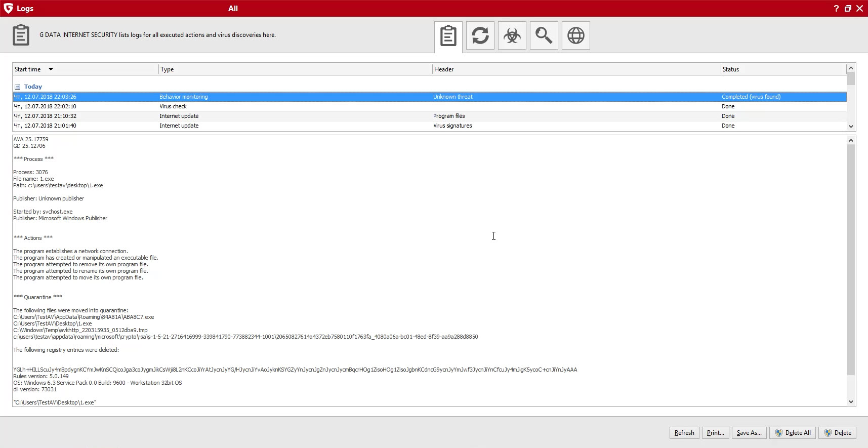
Task: Click the Save As... button
Action: point(749,433)
